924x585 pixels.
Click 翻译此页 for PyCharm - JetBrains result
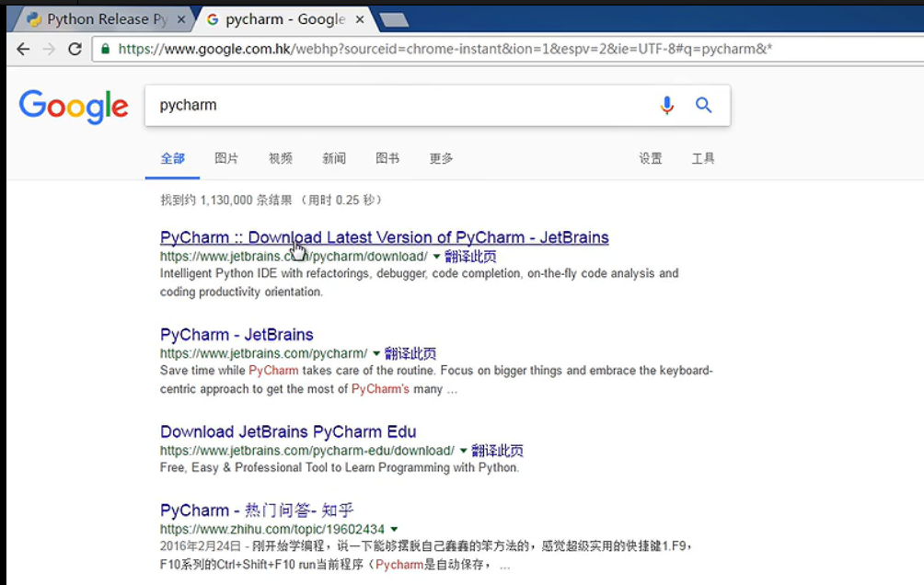tap(410, 354)
